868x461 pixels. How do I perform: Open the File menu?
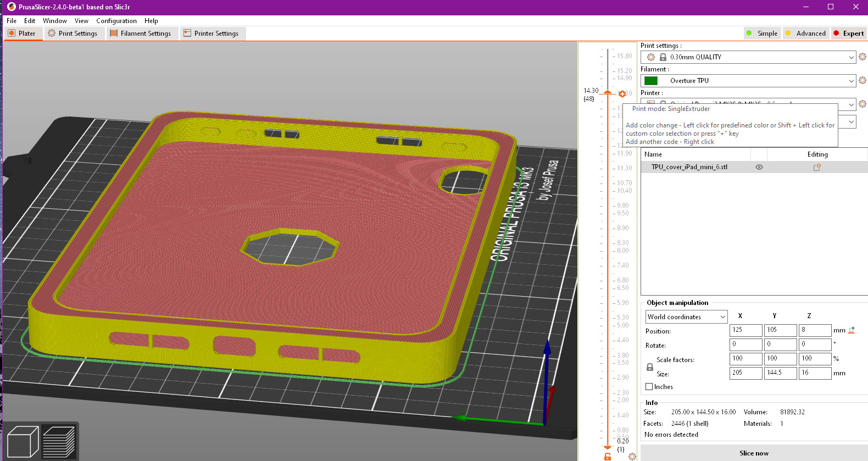tap(12, 21)
